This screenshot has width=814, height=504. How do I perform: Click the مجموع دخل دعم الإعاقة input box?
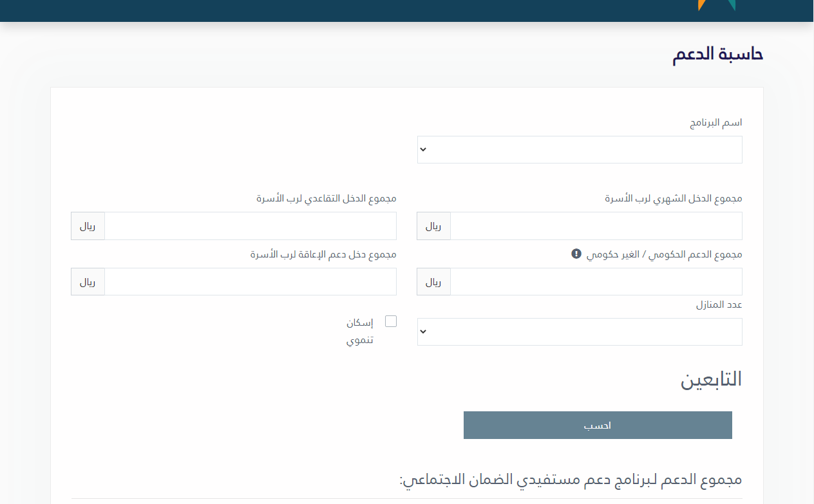click(x=250, y=281)
